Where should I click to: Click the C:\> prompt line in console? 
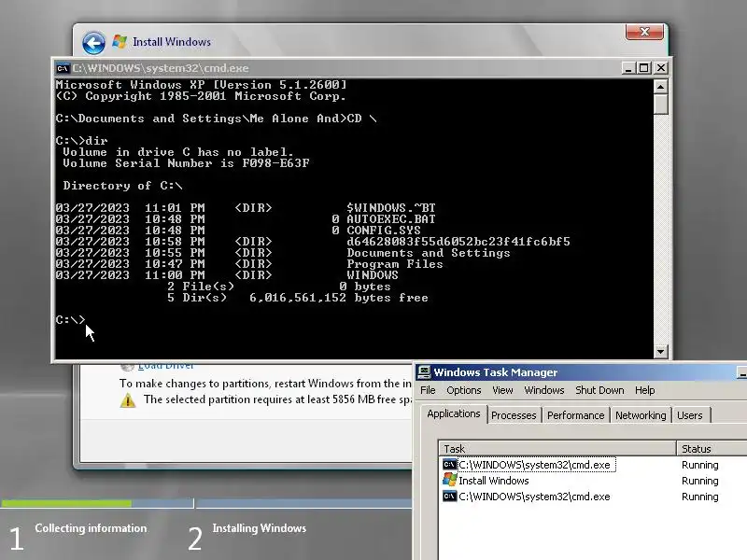pos(70,320)
